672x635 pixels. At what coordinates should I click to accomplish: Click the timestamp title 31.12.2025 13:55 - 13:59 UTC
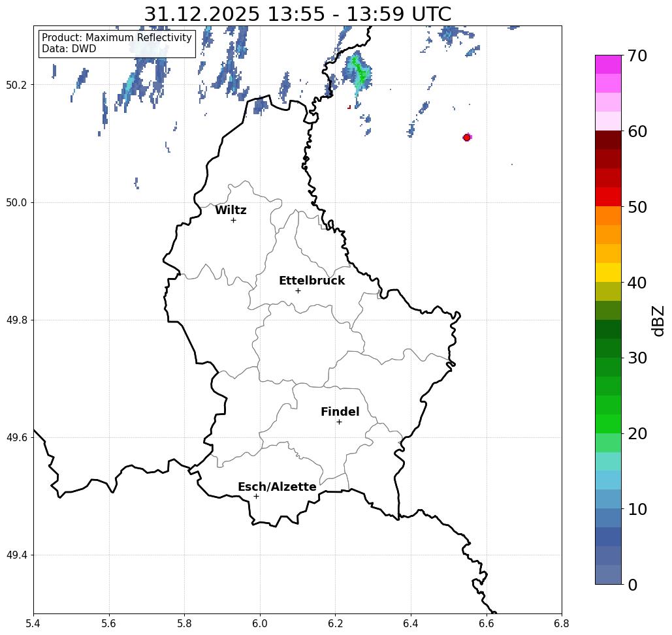tap(297, 14)
